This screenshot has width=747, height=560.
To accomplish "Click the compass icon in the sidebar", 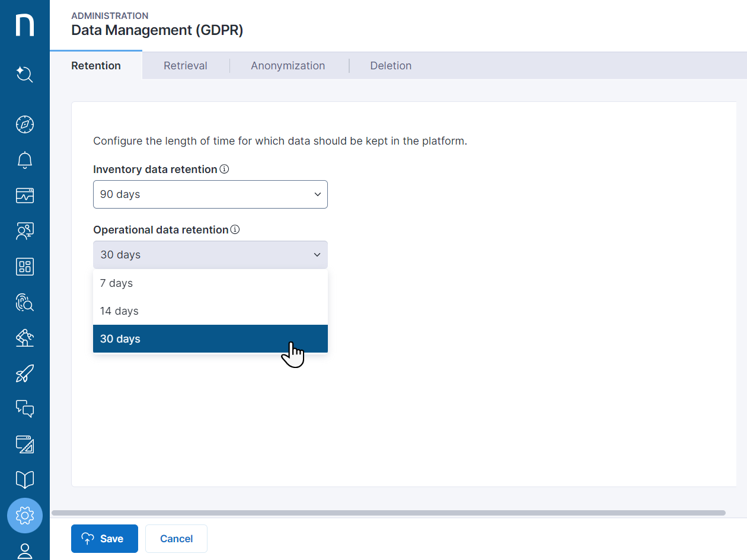I will point(24,124).
